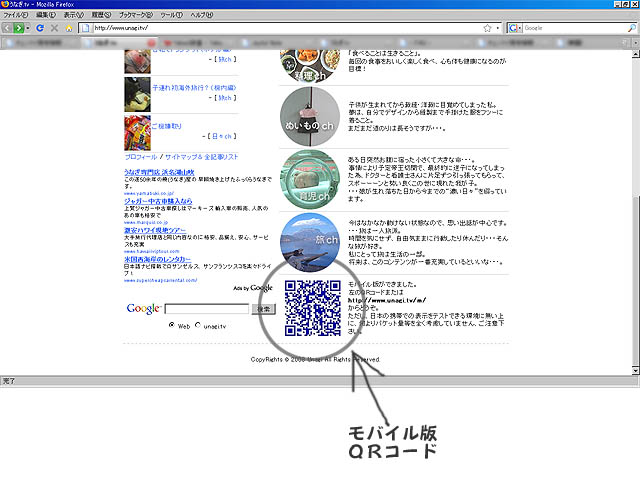The height and width of the screenshot is (480, 640).
Task: Open the back/forward history dropdown arrow
Action: tap(28, 28)
